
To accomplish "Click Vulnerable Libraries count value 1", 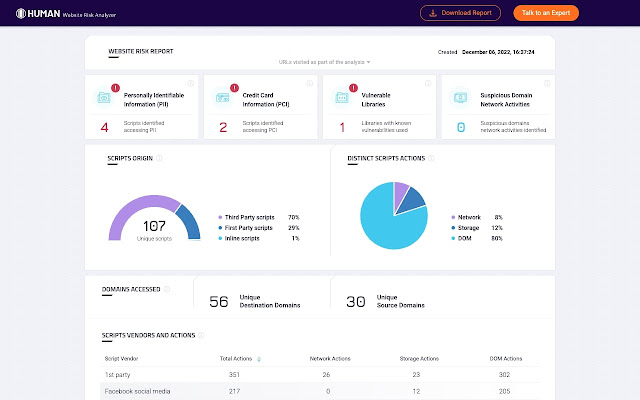I will coord(342,127).
